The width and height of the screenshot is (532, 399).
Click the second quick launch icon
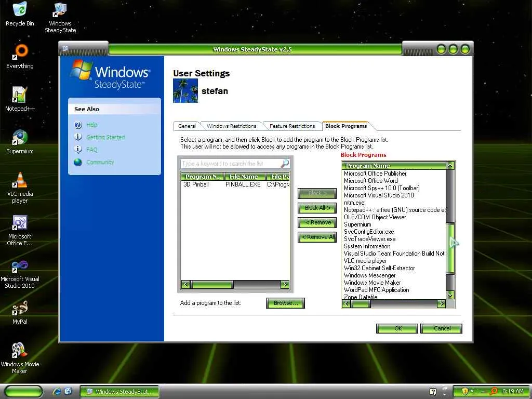(68, 391)
